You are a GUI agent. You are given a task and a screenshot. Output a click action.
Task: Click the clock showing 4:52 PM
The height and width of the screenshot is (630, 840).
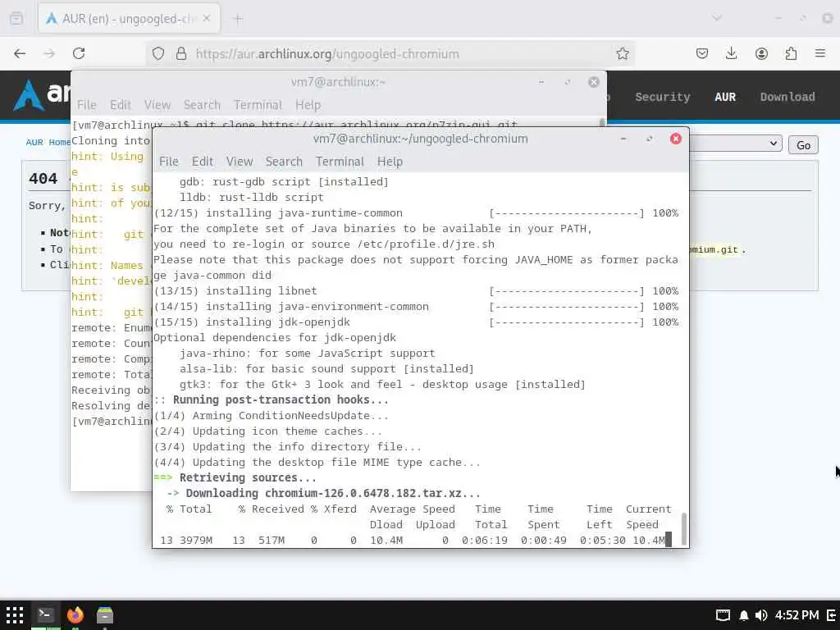(x=797, y=615)
